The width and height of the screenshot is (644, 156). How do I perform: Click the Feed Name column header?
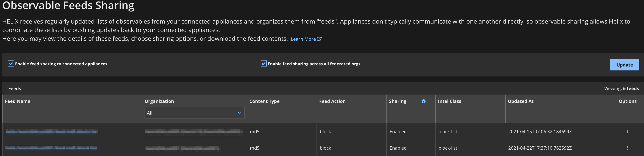tap(18, 101)
